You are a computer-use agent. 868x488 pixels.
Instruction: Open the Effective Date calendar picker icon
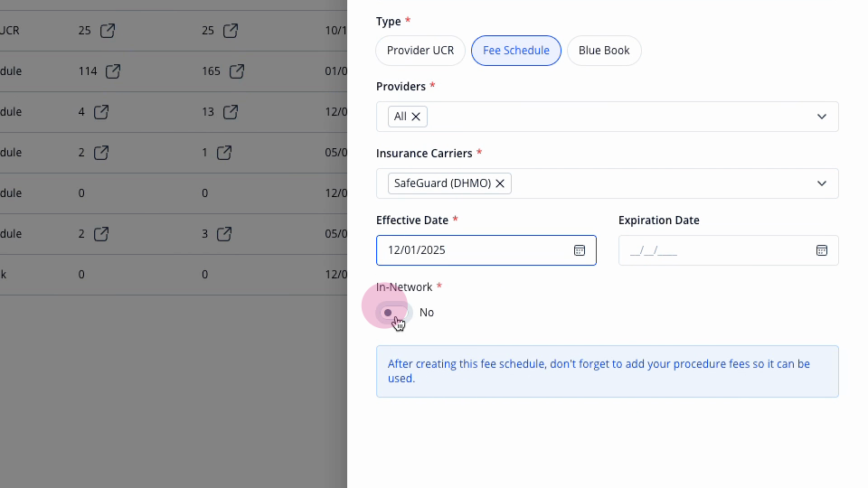[x=579, y=250]
